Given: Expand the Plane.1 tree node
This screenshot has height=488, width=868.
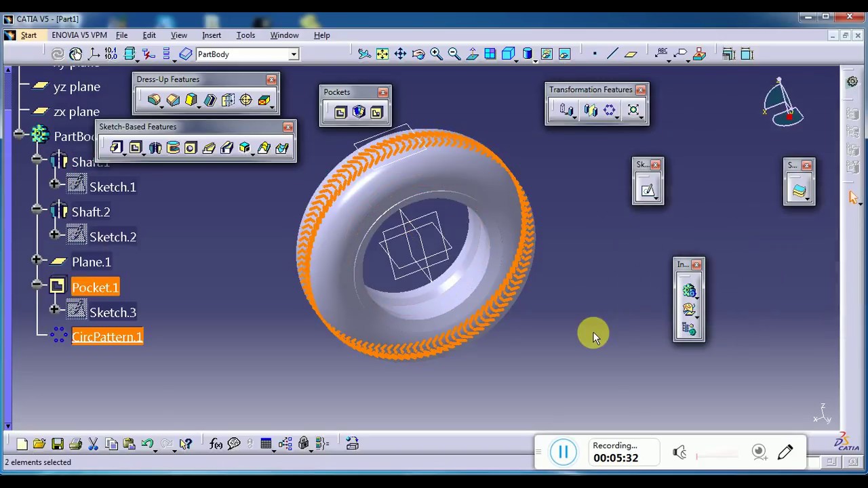Looking at the screenshot, I should [37, 260].
